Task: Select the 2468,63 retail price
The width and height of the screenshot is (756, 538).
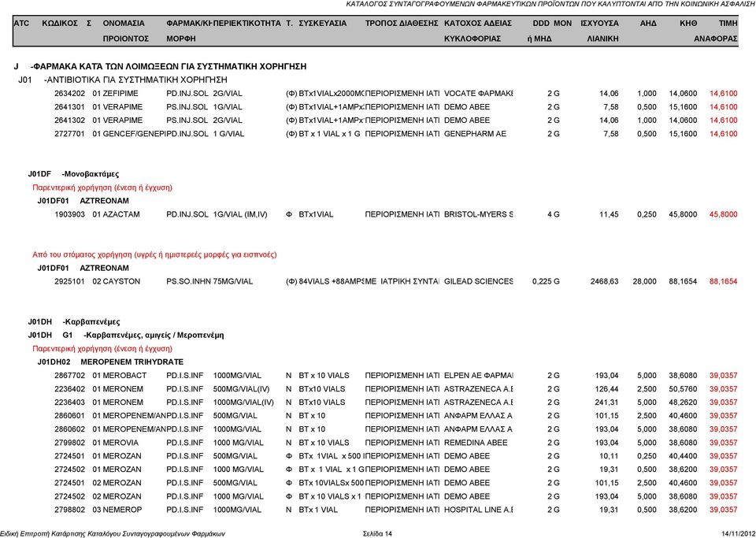Action: point(605,281)
